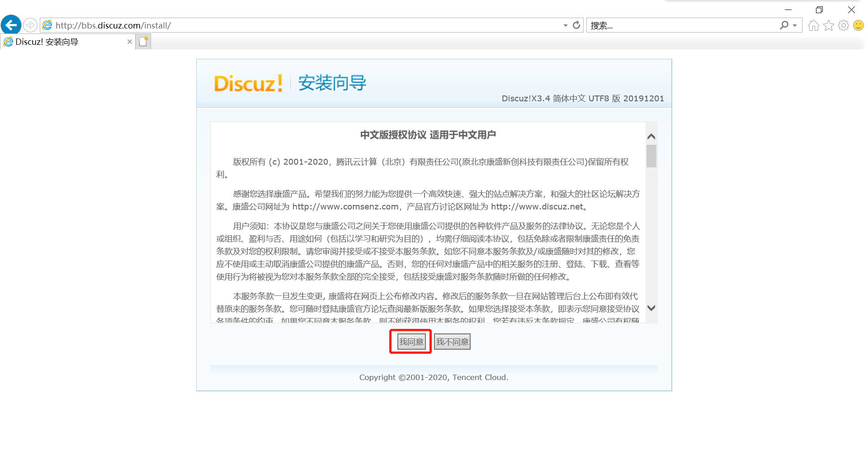Open the Home page icon
Image resolution: width=868 pixels, height=461 pixels.
[814, 25]
